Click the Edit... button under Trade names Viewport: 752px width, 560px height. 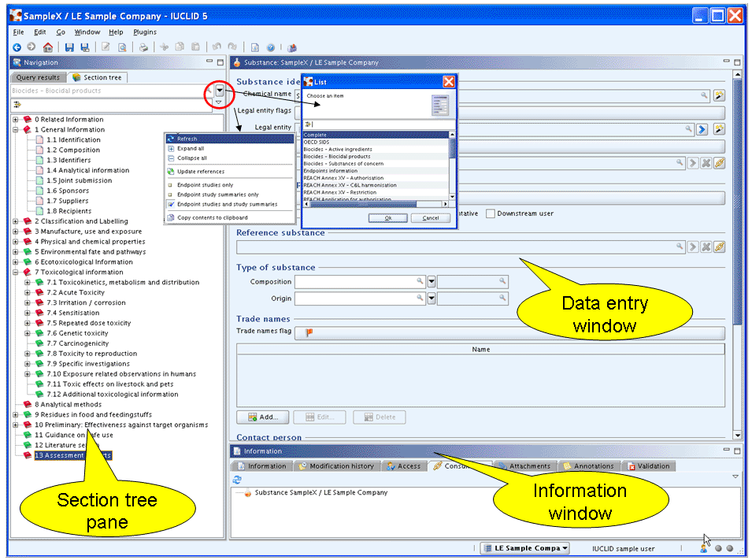320,417
